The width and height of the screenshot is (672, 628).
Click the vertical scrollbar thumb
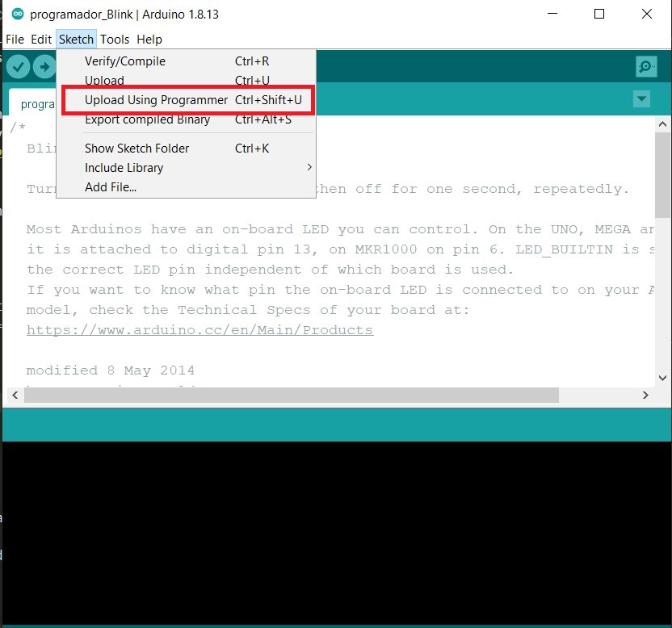(662, 175)
